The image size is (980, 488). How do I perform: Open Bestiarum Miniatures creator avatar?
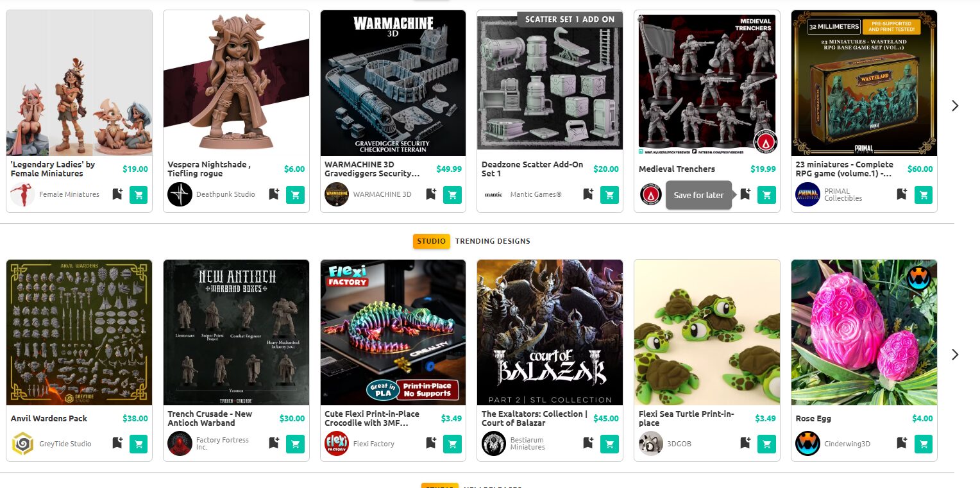pos(494,443)
